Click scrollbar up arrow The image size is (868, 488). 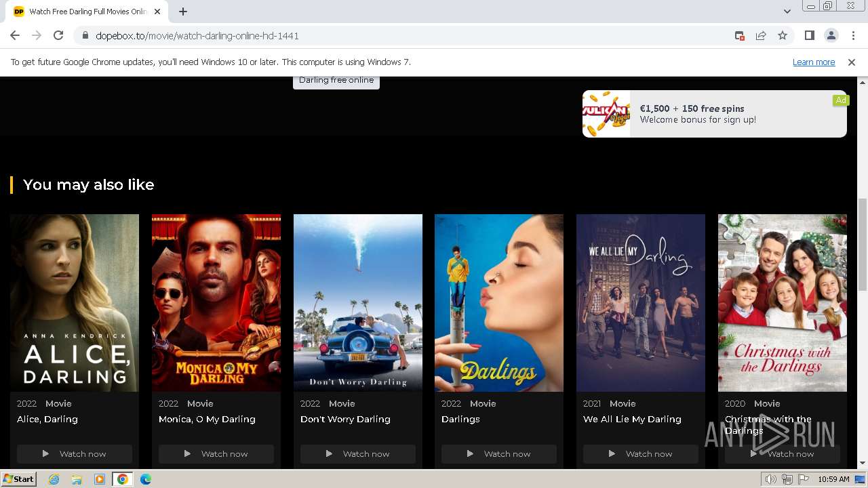tap(863, 81)
